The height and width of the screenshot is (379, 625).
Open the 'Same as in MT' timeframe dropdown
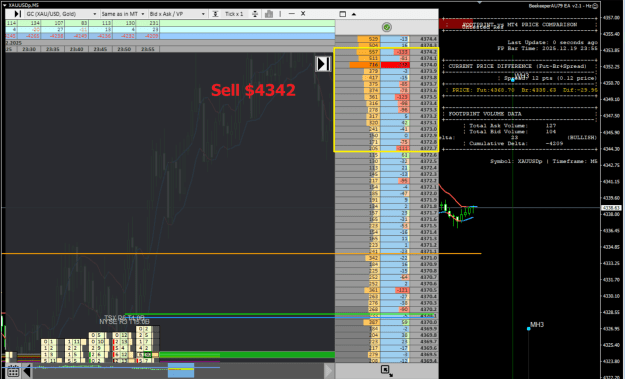pos(123,14)
